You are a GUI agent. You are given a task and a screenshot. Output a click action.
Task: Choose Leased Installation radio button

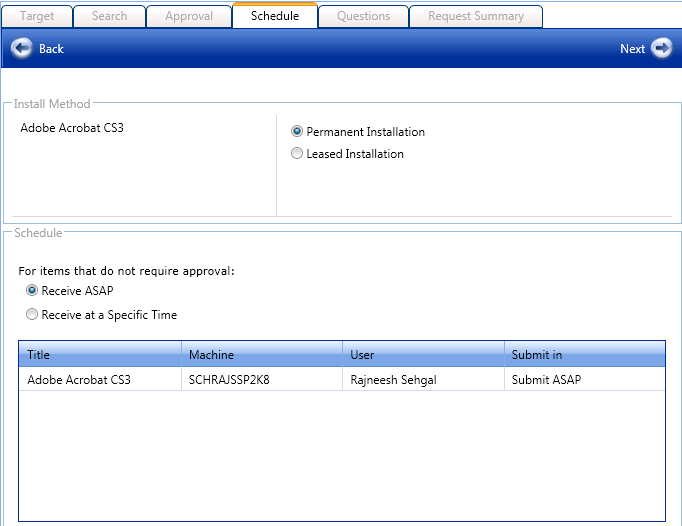pyautogui.click(x=297, y=154)
